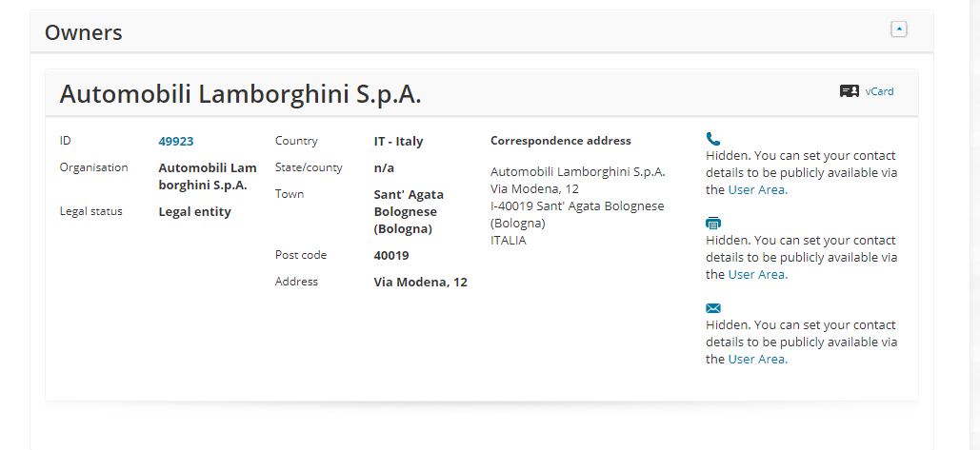
Task: Select the 'Post code' label
Action: click(x=301, y=255)
